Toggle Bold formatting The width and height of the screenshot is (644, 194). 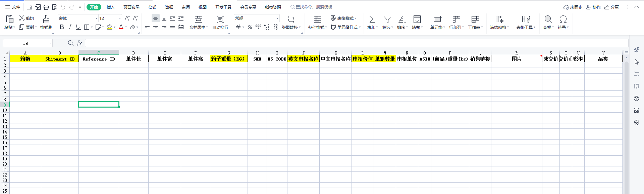(x=62, y=27)
